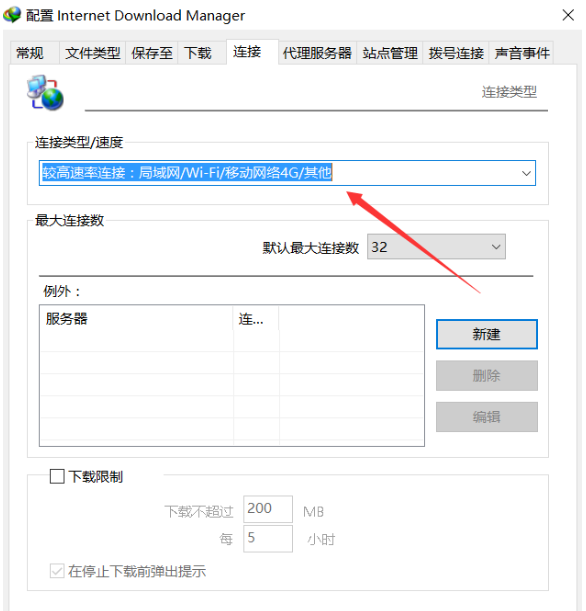This screenshot has width=586, height=611.
Task: Click the 下载不超过 MB input field
Action: point(268,509)
